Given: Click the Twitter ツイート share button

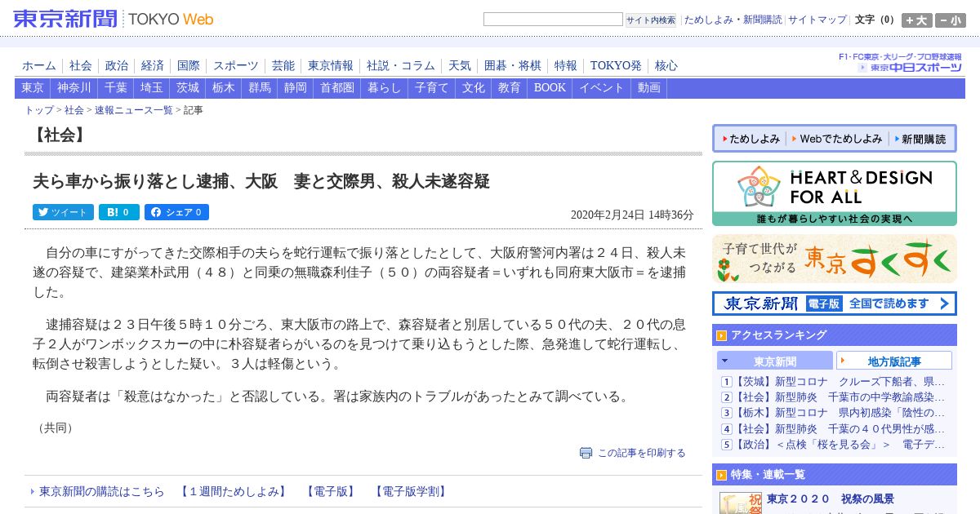Looking at the screenshot, I should point(63,212).
